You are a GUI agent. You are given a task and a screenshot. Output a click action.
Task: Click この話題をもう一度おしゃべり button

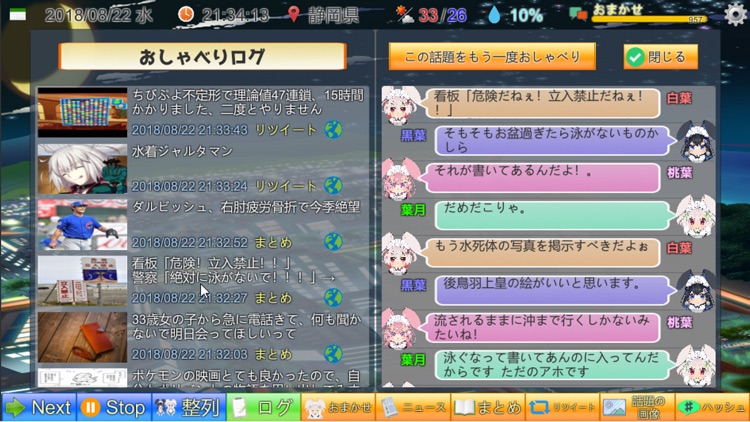(x=492, y=56)
